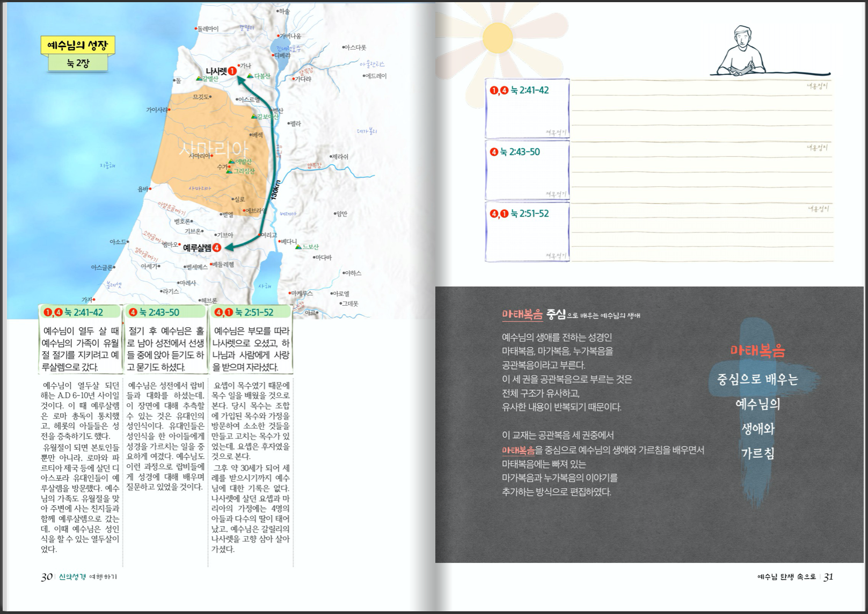Click the 눅 2:41-42 note box on page 31
Image resolution: width=868 pixels, height=614 pixels.
(527, 109)
